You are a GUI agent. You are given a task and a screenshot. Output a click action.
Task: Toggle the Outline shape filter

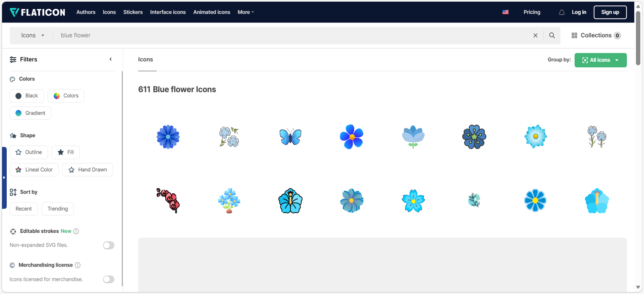(29, 152)
